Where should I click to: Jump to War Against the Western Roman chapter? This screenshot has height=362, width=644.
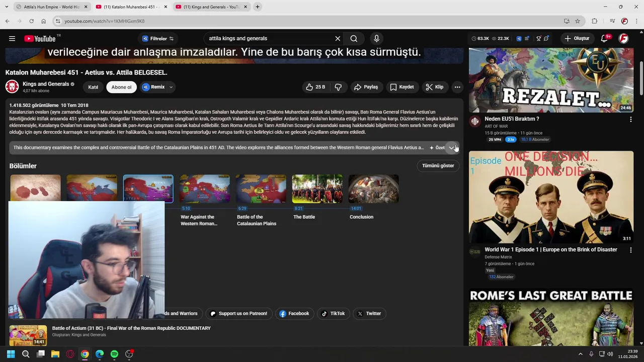click(x=204, y=189)
